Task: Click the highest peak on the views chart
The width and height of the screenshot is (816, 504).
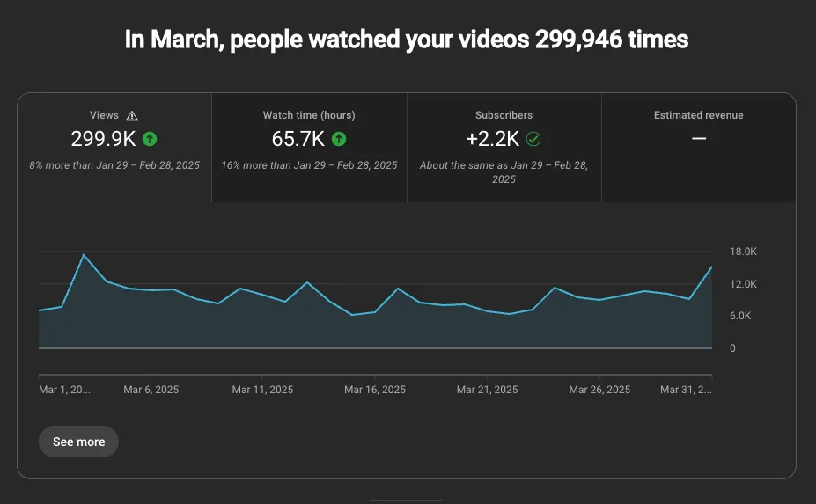Action: click(x=84, y=255)
